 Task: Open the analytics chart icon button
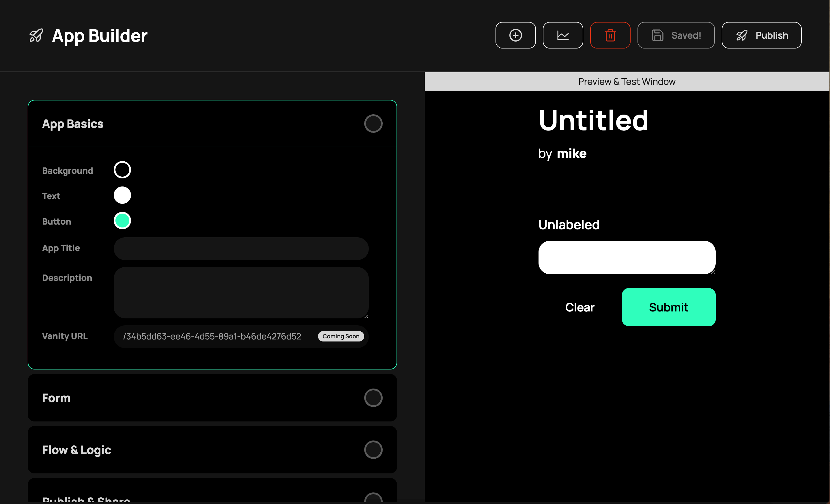[563, 36]
